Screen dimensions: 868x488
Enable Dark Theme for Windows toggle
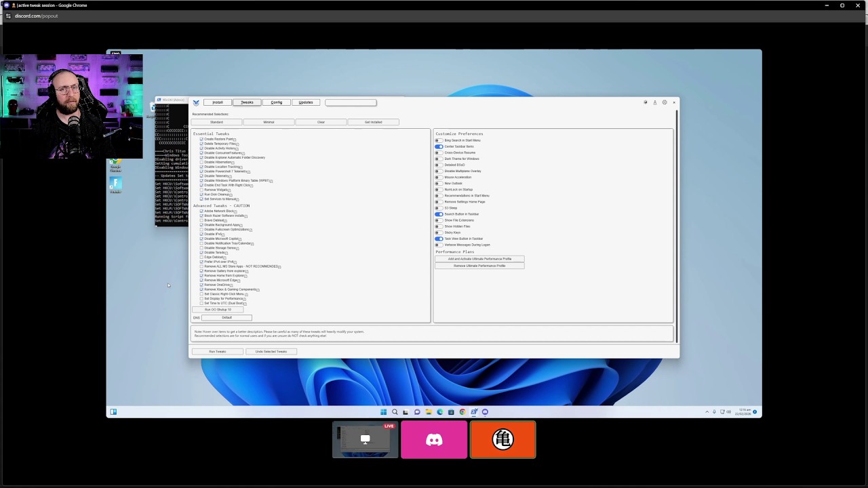click(x=439, y=159)
